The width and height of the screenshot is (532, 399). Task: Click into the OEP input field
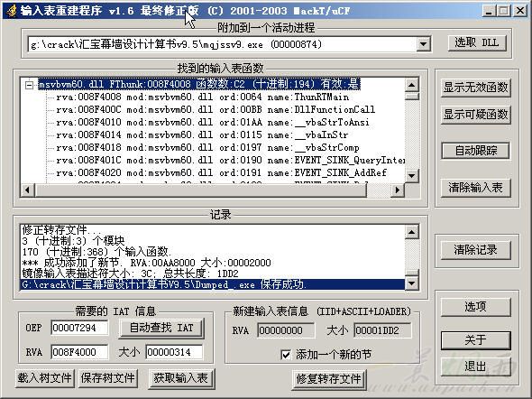tap(79, 328)
